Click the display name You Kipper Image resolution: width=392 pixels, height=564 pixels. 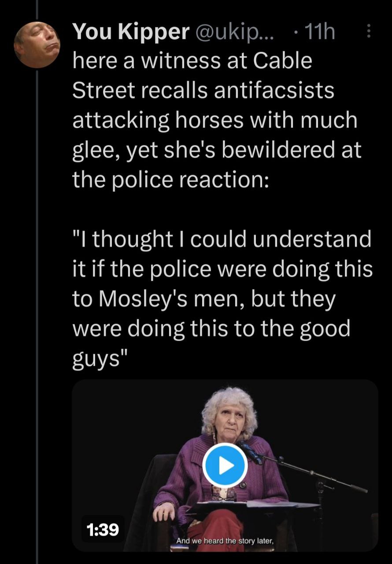(x=131, y=32)
